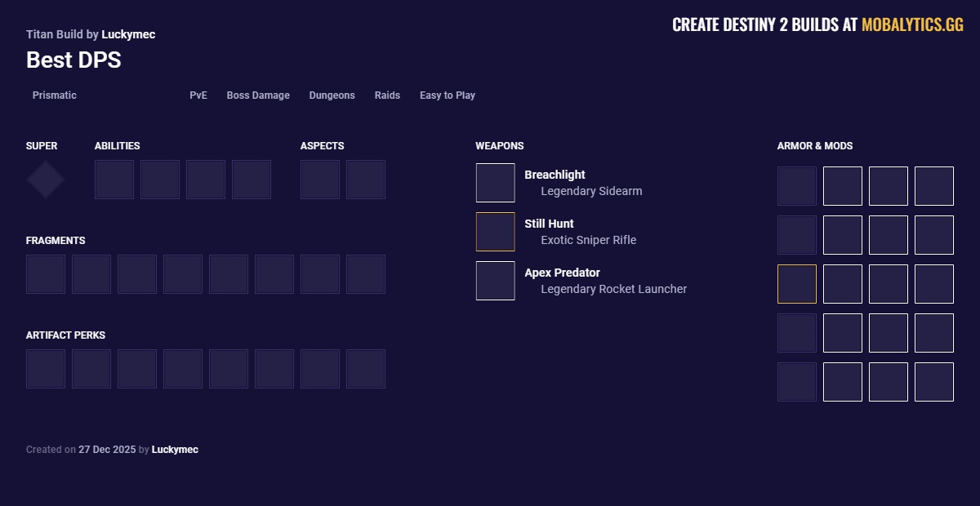Screen dimensions: 980x506
Task: Select the Breachlight sidearm weapon icon
Action: (x=495, y=183)
